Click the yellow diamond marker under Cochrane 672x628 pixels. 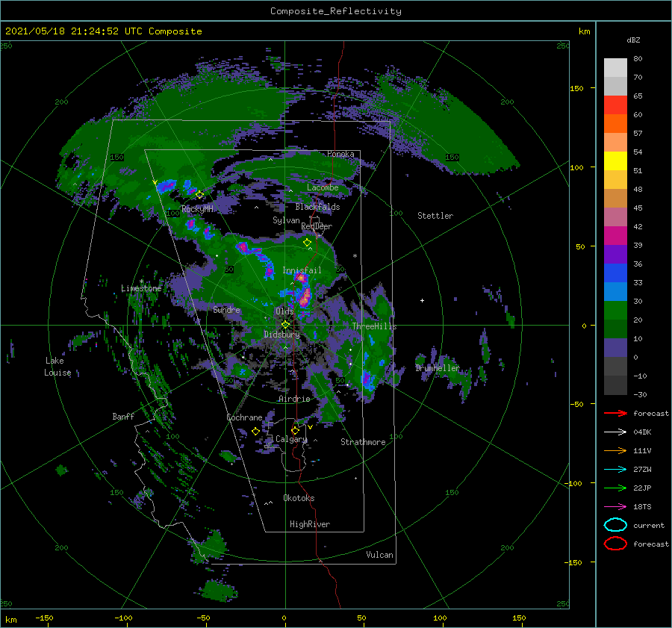(256, 432)
